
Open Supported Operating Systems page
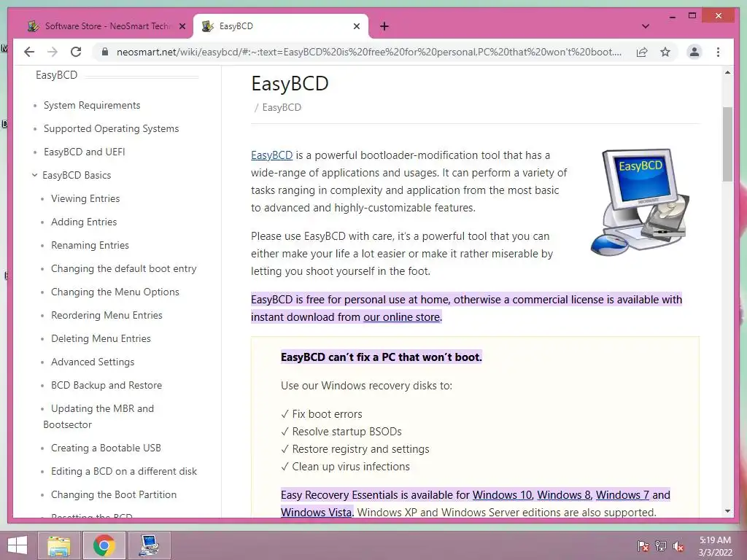pos(111,128)
